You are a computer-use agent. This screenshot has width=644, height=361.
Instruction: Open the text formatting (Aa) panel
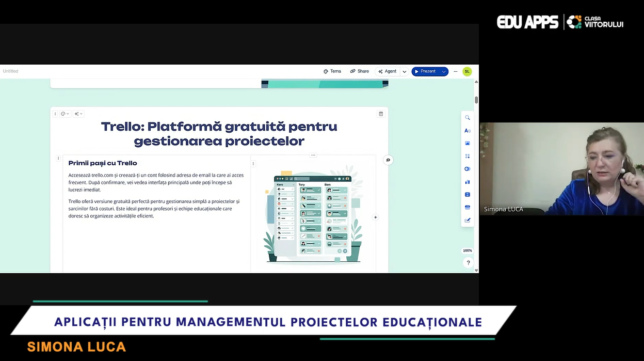coord(468,131)
